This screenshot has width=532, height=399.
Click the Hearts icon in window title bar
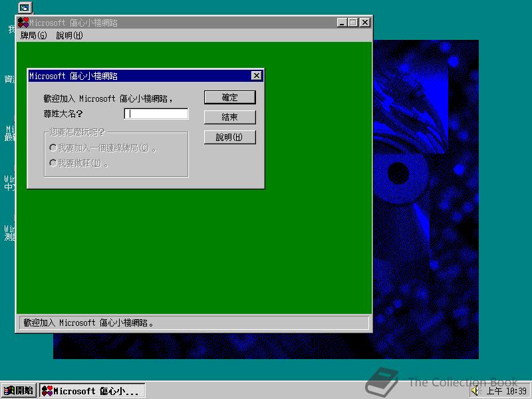(x=23, y=23)
